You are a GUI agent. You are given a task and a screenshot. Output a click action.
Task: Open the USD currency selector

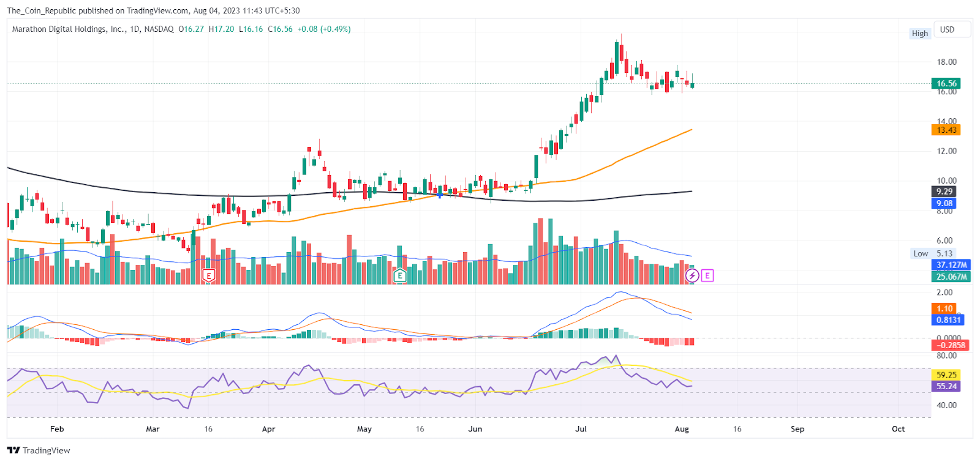pyautogui.click(x=952, y=30)
